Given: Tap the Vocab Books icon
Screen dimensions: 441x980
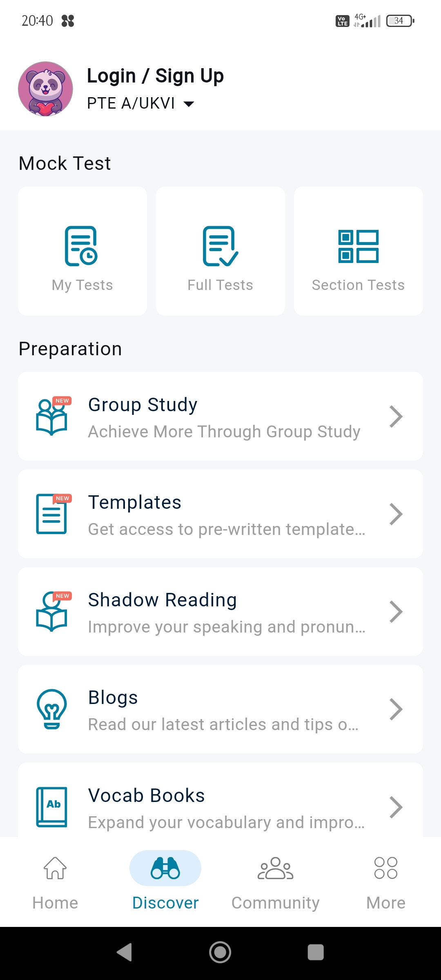Looking at the screenshot, I should 52,807.
